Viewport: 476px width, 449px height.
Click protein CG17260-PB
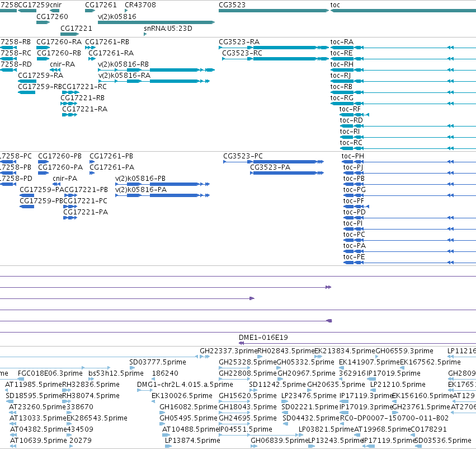click(x=60, y=156)
